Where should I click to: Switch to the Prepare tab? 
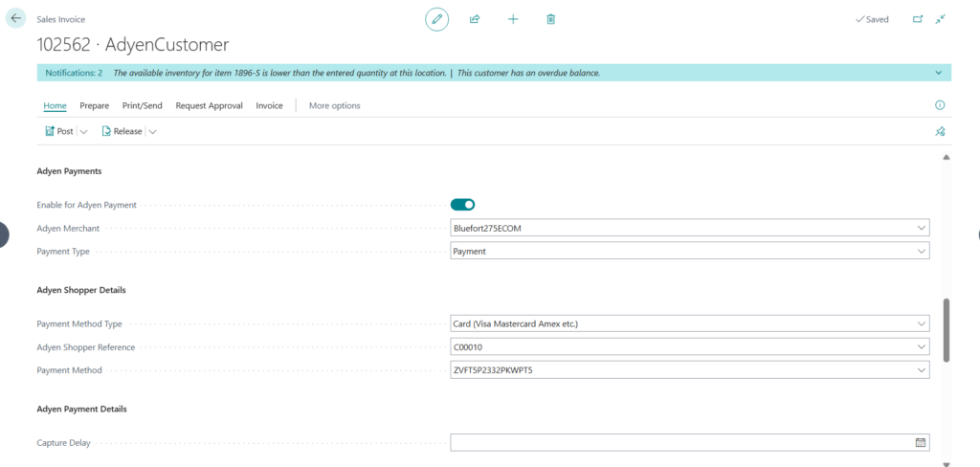click(x=94, y=105)
